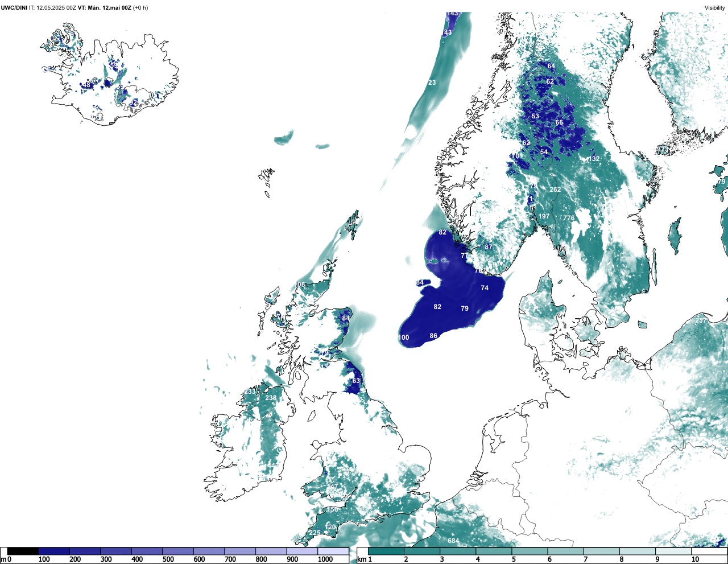
Task: Click the 'UWC/DINI' model title text
Action: point(14,8)
